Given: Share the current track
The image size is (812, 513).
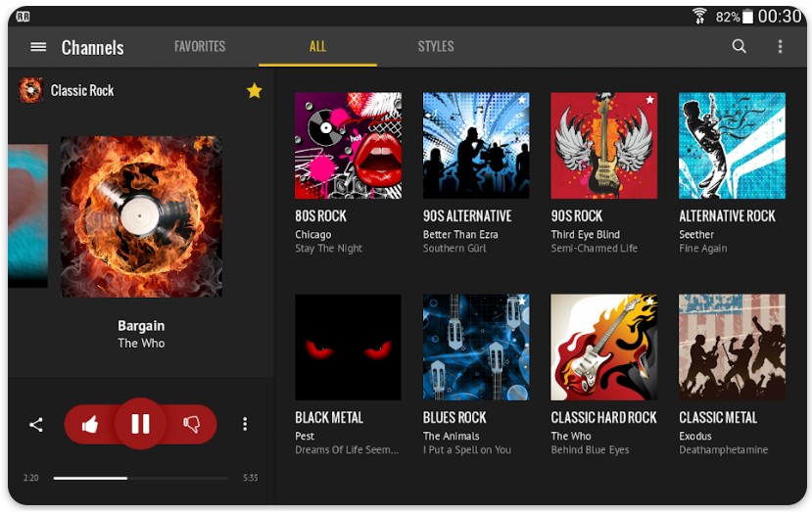Looking at the screenshot, I should tap(35, 425).
